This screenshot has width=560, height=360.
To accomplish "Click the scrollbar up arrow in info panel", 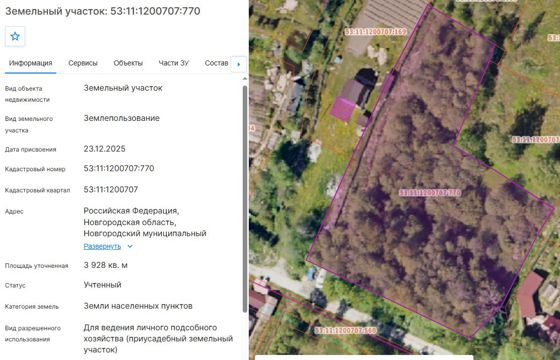I will tap(245, 79).
